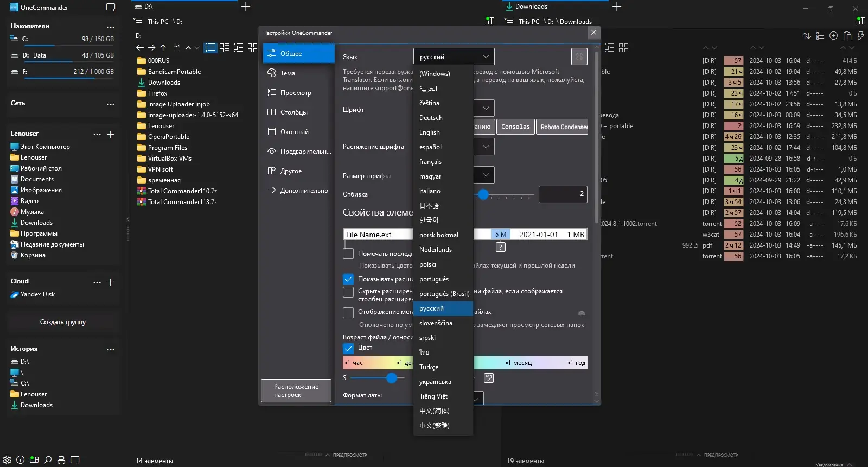Open sidebar toggle icon in title bar
Screen dimensions: 868x467
(x=111, y=8)
